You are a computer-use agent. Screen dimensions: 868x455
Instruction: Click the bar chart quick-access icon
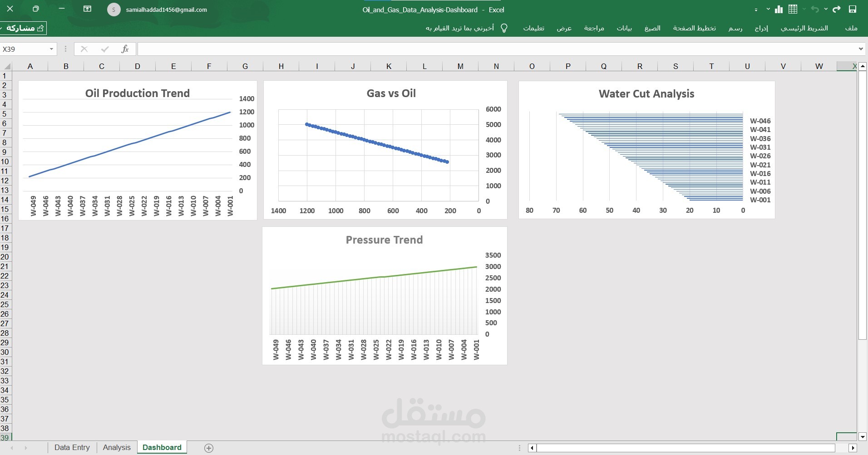click(x=779, y=9)
